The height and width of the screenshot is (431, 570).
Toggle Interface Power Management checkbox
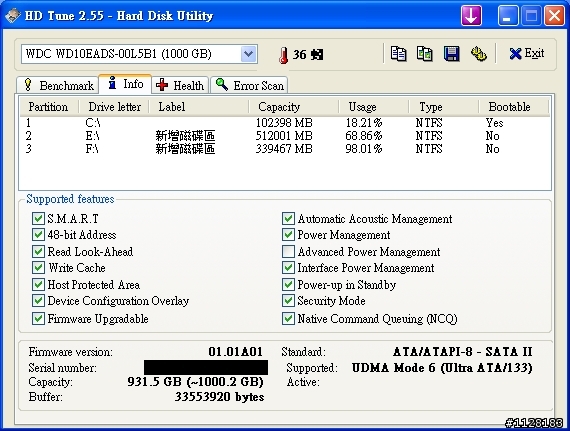(288, 267)
